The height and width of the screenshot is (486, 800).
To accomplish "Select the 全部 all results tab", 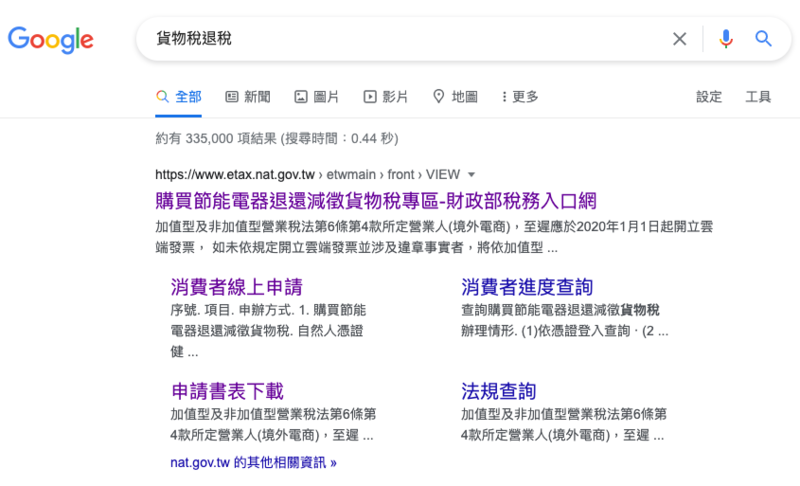I will pos(179,97).
